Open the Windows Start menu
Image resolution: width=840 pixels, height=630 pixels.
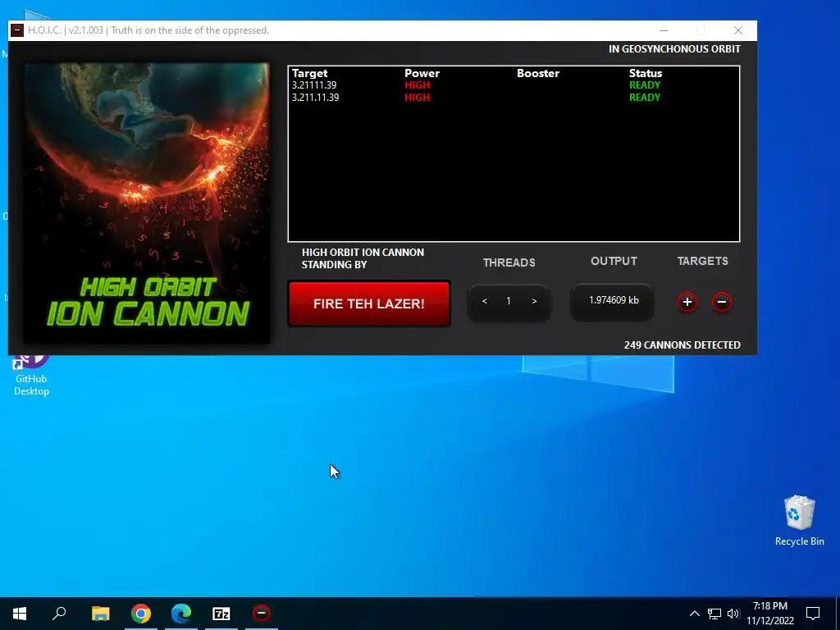(20, 614)
